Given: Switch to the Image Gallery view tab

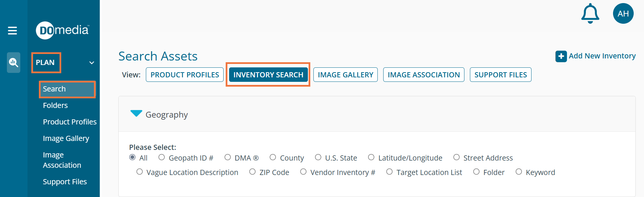Looking at the screenshot, I should pos(345,75).
